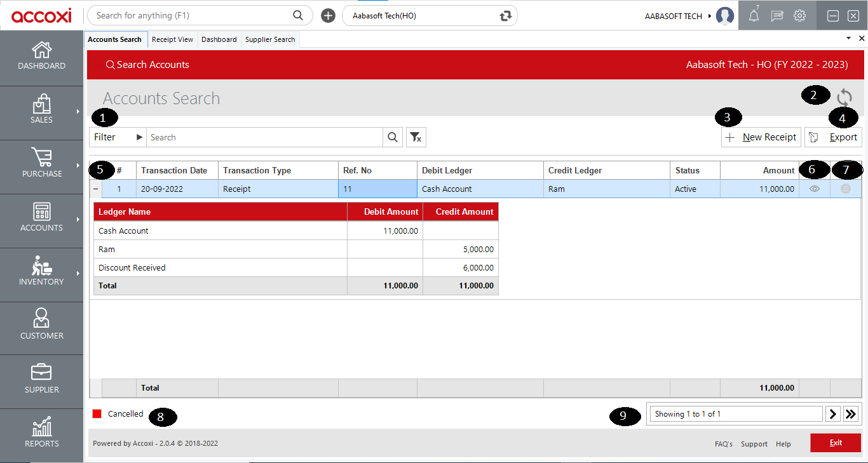
Task: Click the Export button
Action: [x=833, y=137]
